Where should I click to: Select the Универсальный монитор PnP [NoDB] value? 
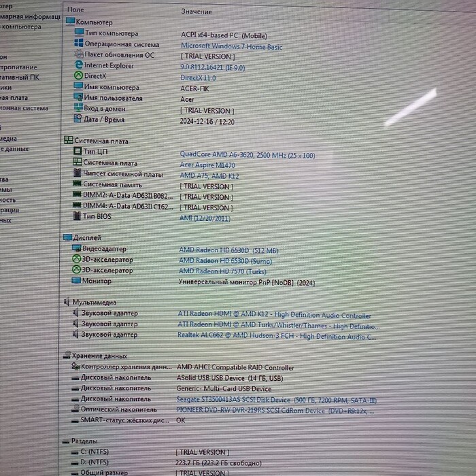coord(246,282)
